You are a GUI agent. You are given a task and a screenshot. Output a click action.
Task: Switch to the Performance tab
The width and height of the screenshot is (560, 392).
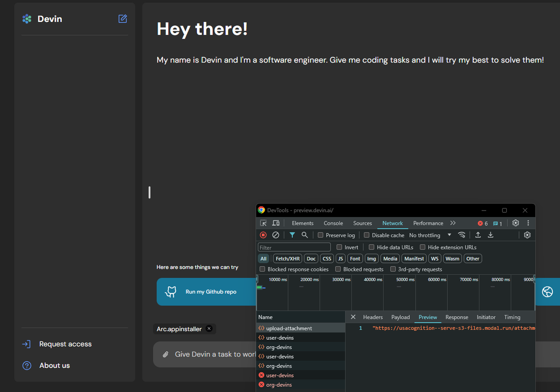(428, 224)
